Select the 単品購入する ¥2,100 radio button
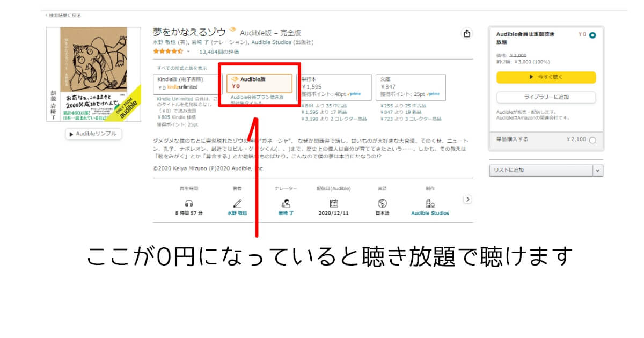This screenshot has width=644, height=338. point(592,140)
